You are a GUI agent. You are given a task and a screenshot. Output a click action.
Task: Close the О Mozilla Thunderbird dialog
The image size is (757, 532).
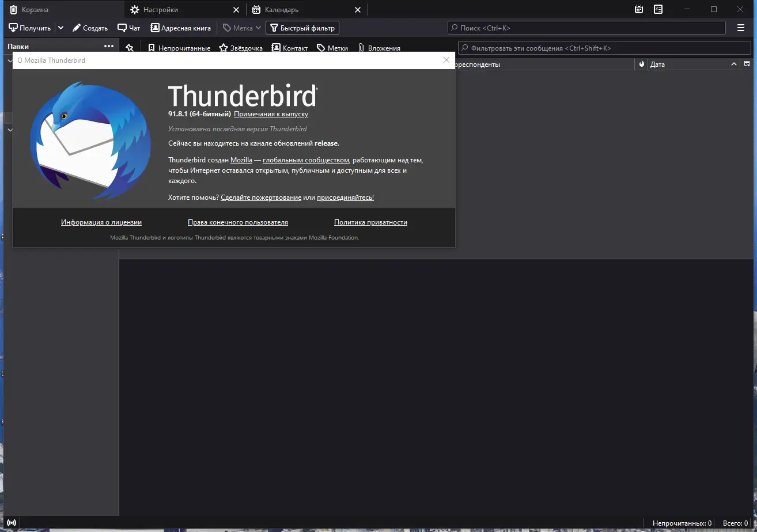pyautogui.click(x=446, y=60)
